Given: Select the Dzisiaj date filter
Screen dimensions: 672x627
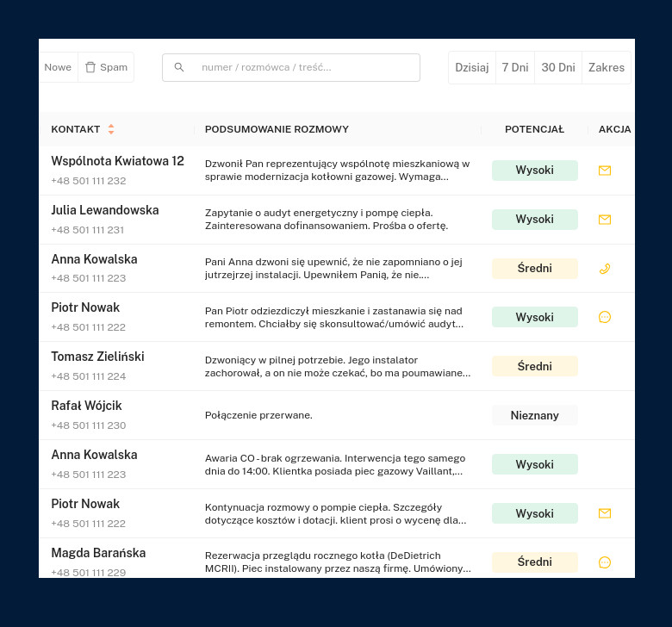Looking at the screenshot, I should tap(472, 67).
